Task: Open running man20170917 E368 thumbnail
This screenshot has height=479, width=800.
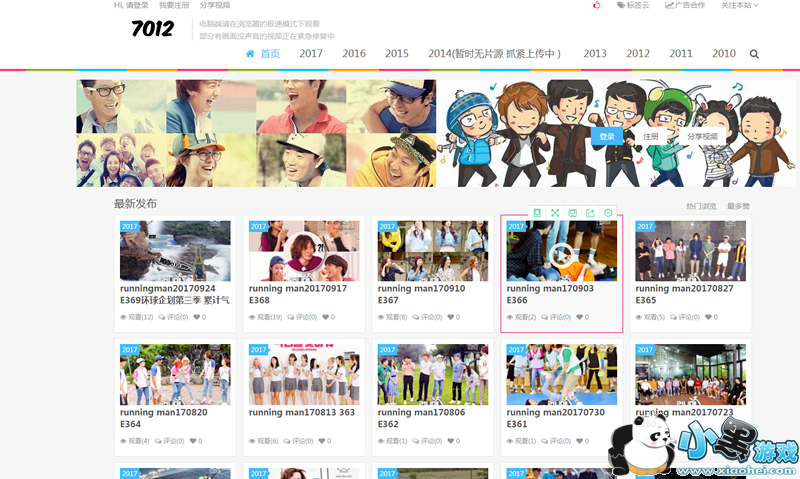Action: click(304, 251)
